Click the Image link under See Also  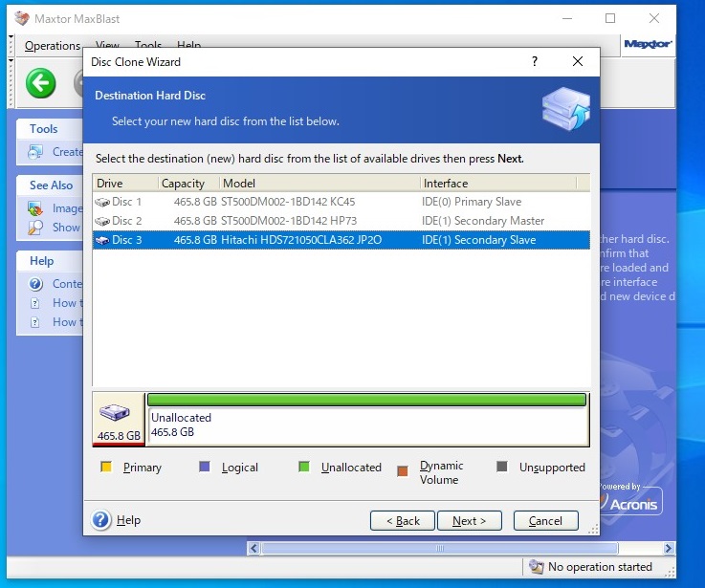68,208
